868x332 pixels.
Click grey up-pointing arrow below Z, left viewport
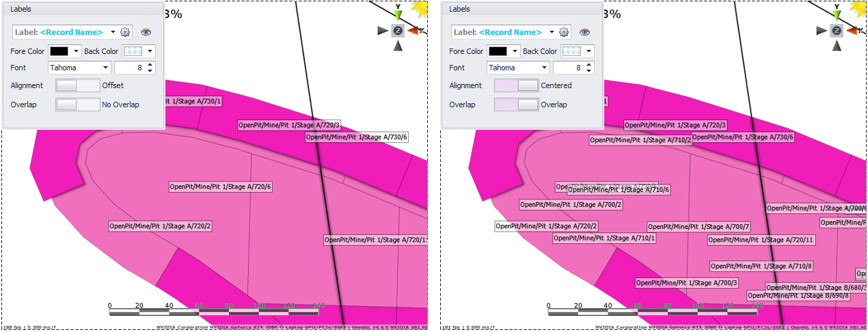[398, 46]
